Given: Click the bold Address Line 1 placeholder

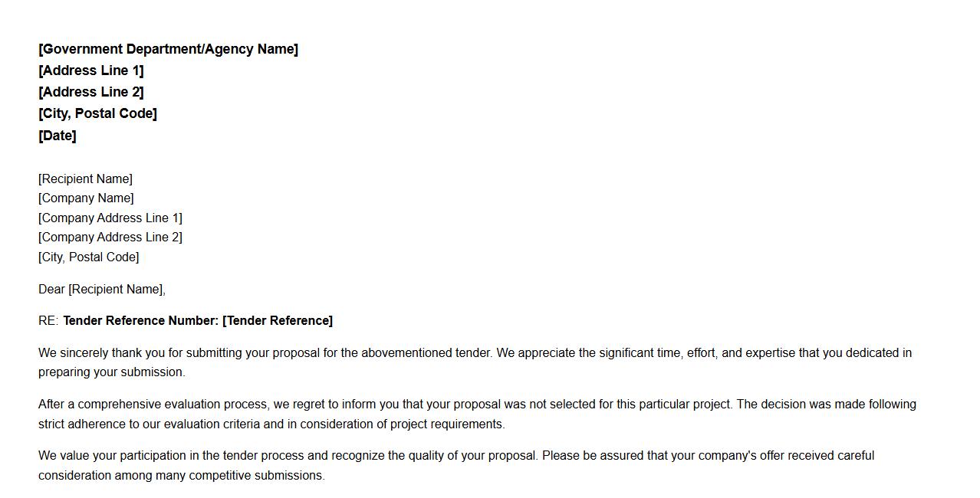Looking at the screenshot, I should point(90,70).
